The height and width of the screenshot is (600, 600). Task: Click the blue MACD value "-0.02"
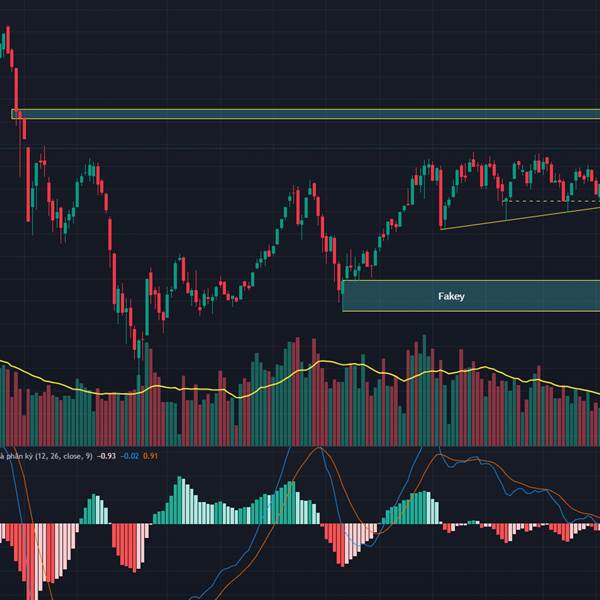click(130, 456)
